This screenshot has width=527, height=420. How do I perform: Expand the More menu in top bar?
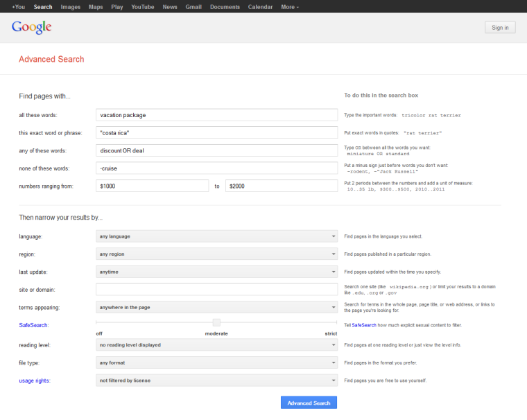point(290,7)
